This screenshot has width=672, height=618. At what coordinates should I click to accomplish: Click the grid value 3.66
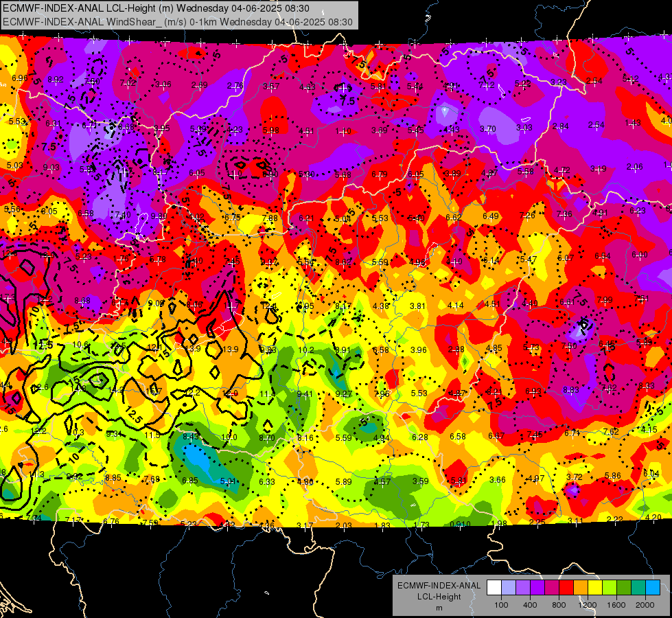pyautogui.click(x=498, y=479)
